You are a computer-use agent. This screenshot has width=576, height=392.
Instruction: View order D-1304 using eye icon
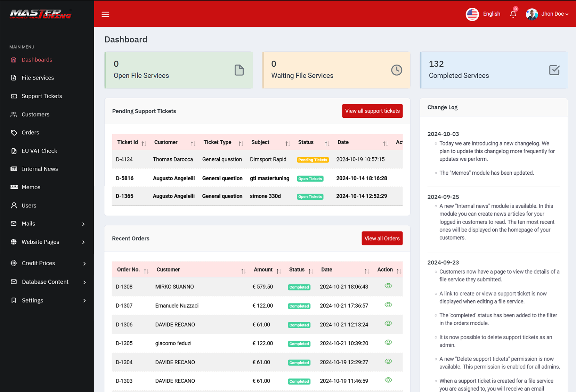tap(388, 361)
